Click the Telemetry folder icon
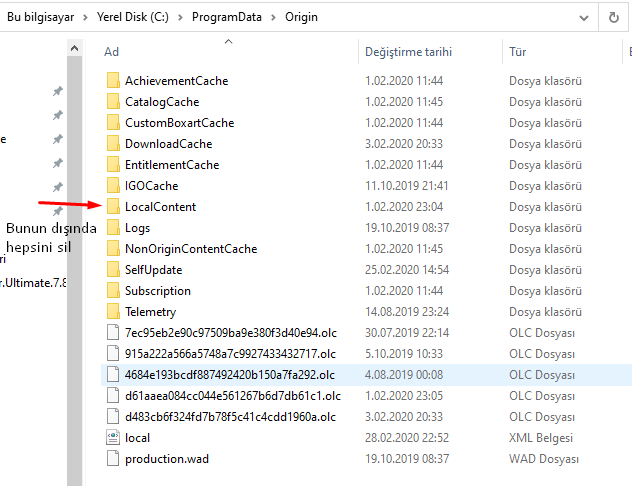This screenshot has height=486, width=632. coord(113,312)
